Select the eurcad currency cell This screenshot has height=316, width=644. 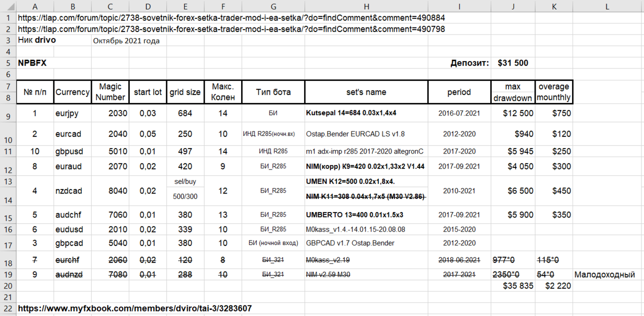[x=72, y=134]
